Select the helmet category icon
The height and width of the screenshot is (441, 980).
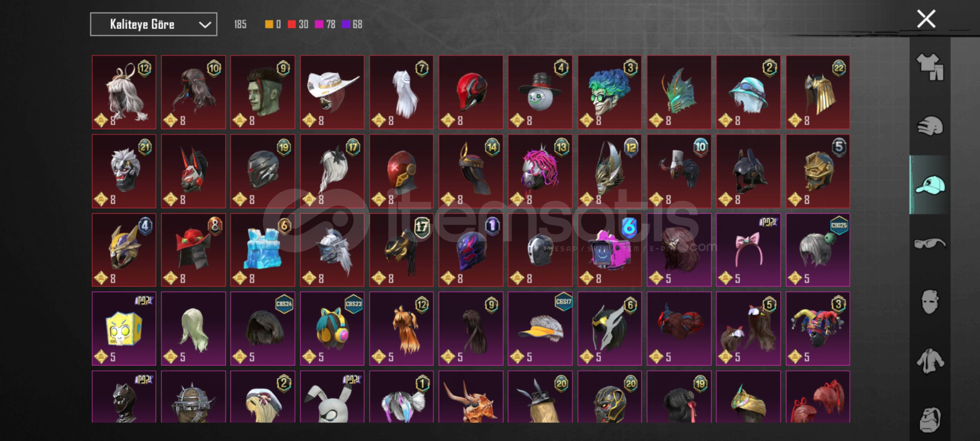(930, 126)
